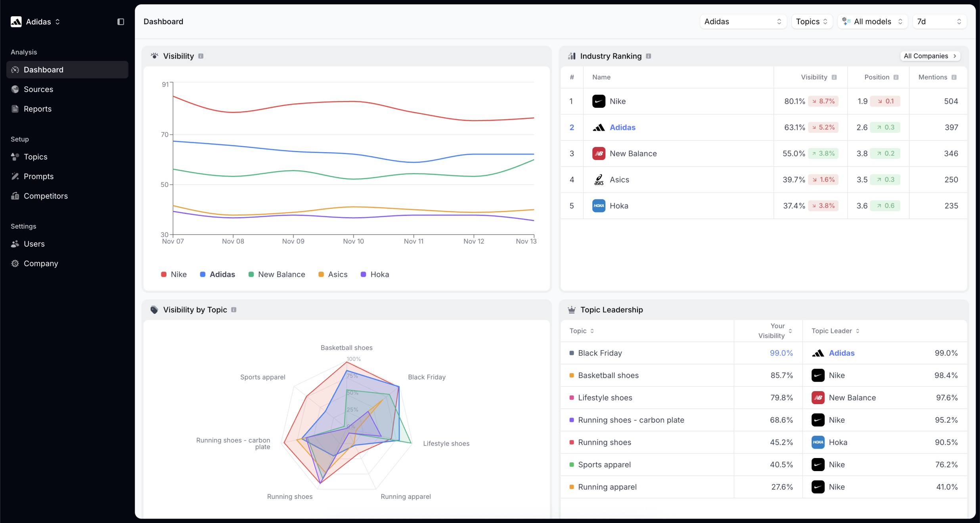This screenshot has height=523, width=980.
Task: Toggle Nike series in the chart legend
Action: tap(174, 275)
